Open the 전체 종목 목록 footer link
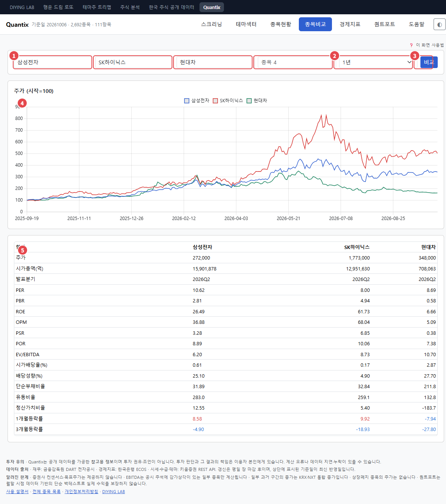 click(47, 492)
